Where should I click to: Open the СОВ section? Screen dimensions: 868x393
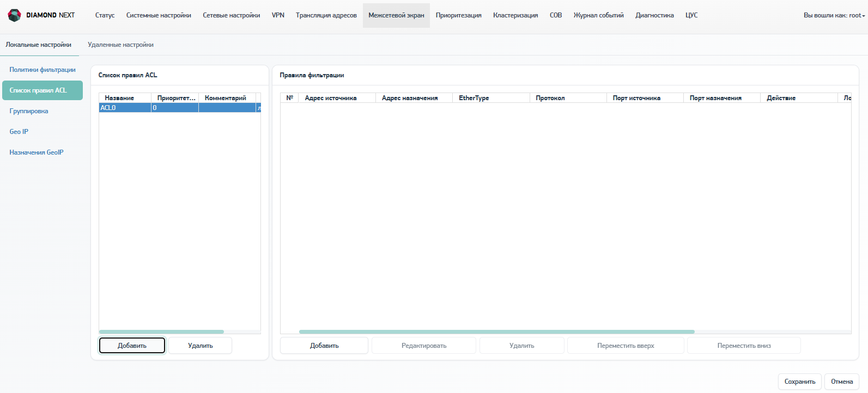pyautogui.click(x=556, y=15)
